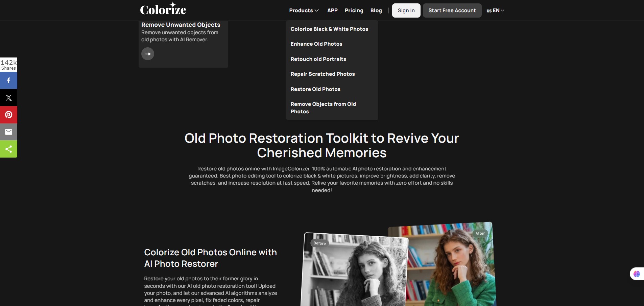644x306 pixels.
Task: Open the EN language selector
Action: pyautogui.click(x=495, y=10)
